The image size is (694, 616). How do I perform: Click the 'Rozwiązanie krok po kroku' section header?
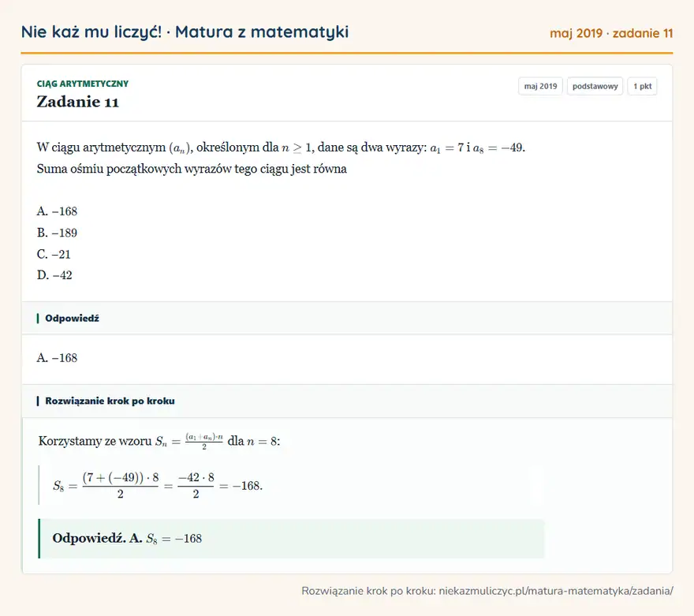point(347,401)
